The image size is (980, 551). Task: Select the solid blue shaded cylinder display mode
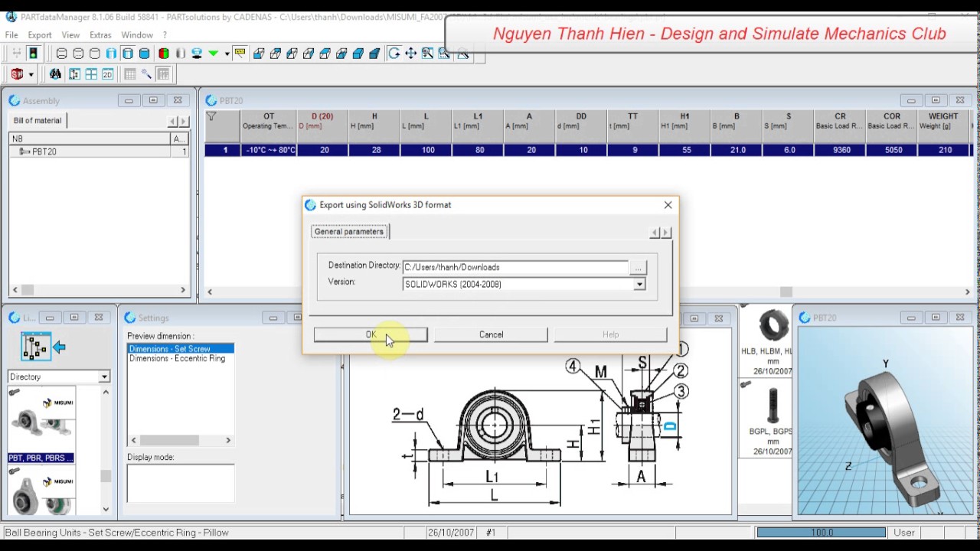click(144, 54)
